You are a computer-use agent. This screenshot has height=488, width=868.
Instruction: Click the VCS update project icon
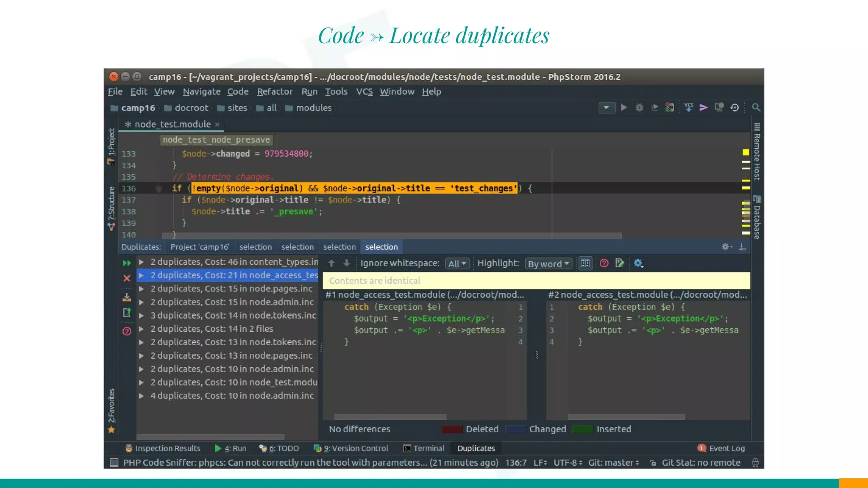click(x=689, y=108)
